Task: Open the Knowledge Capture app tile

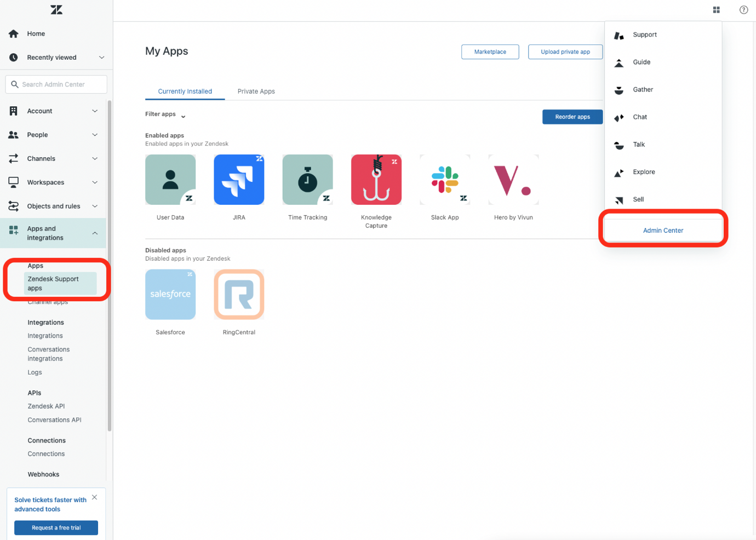Action: click(x=376, y=180)
